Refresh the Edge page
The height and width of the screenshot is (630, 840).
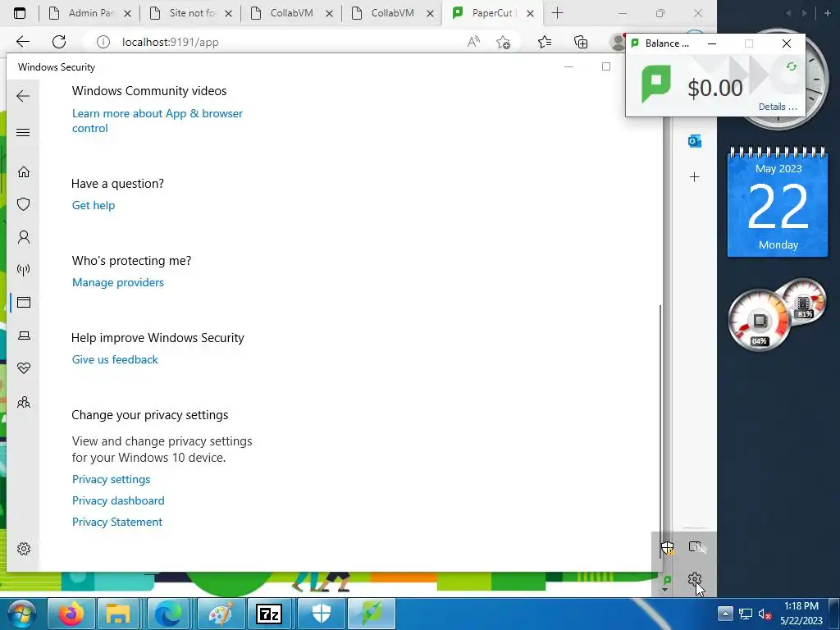59,42
